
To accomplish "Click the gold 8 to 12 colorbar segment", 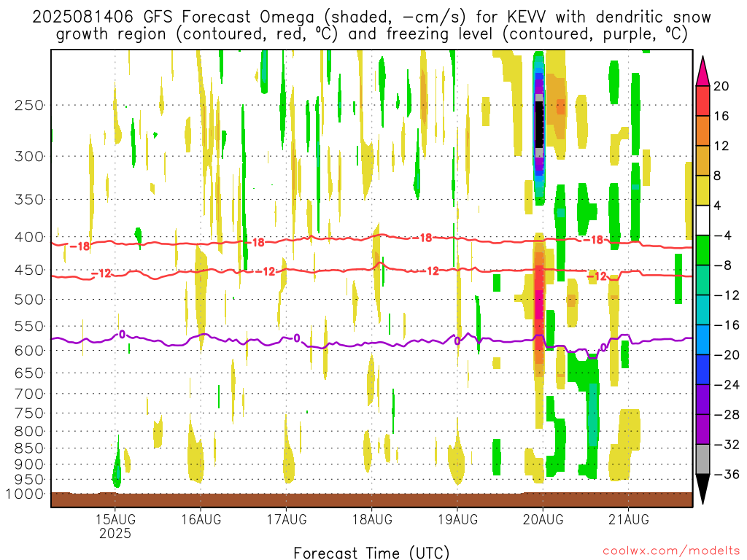I will [x=703, y=160].
